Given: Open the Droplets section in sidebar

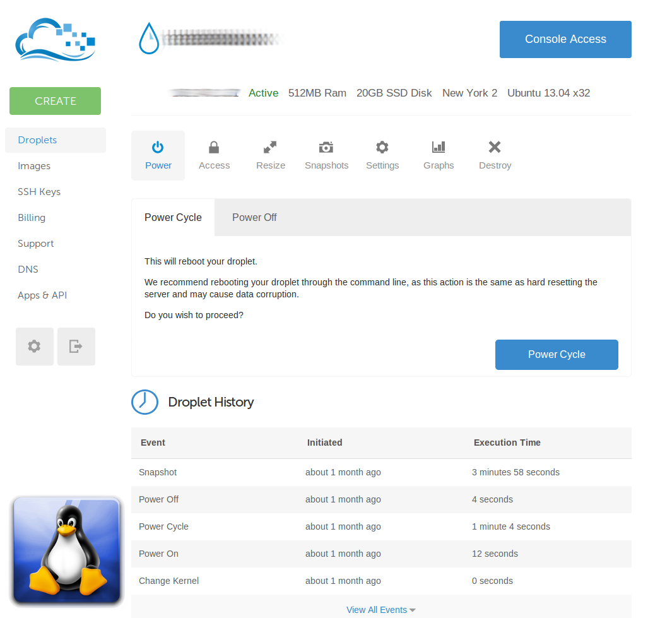Looking at the screenshot, I should [37, 140].
